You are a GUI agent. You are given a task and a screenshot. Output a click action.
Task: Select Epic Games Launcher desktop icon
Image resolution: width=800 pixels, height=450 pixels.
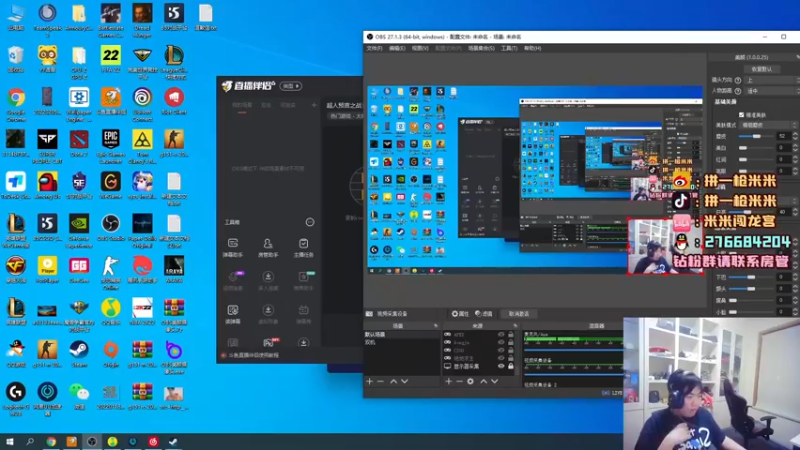[x=111, y=147]
